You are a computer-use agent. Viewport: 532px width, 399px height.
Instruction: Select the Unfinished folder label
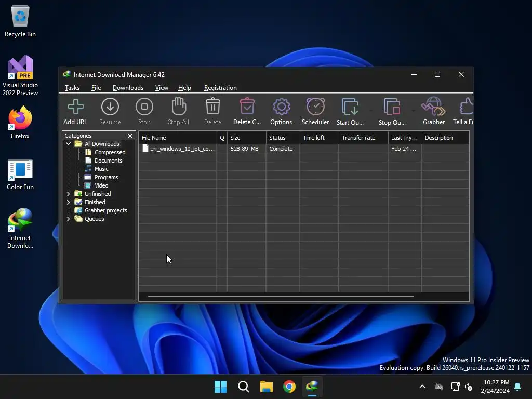[97, 194]
